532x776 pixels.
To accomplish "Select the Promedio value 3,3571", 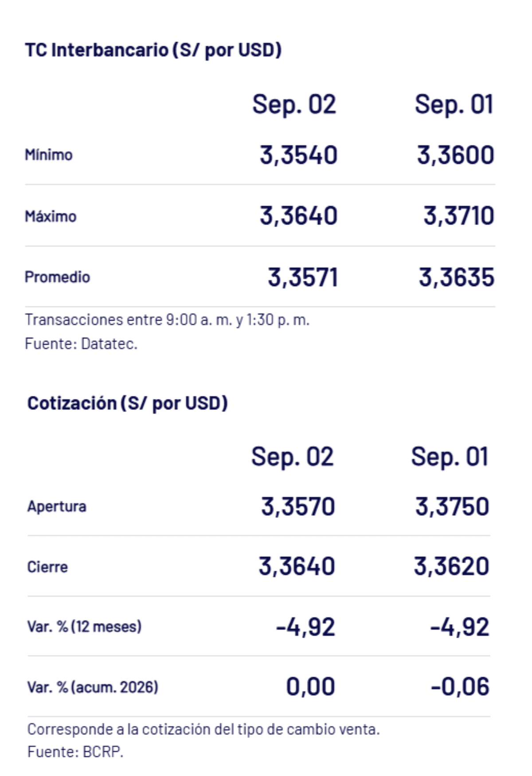I will coord(303,278).
